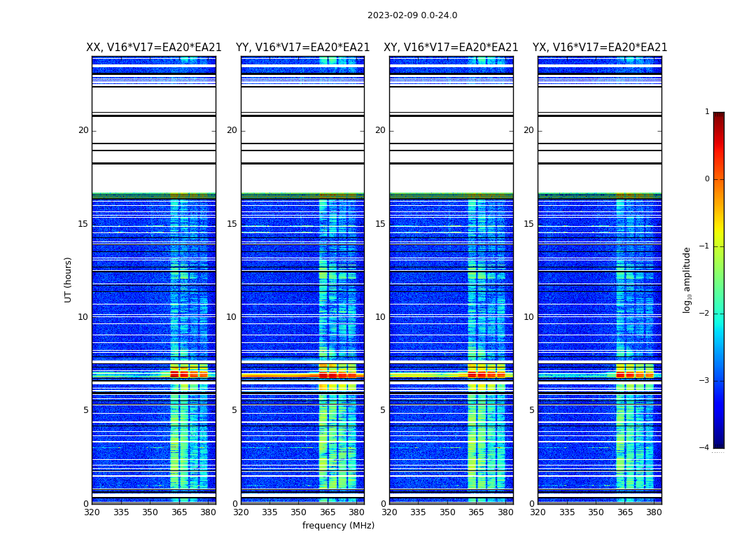735x560 pixels.
Task: Select the YY panel title text
Action: (302, 48)
